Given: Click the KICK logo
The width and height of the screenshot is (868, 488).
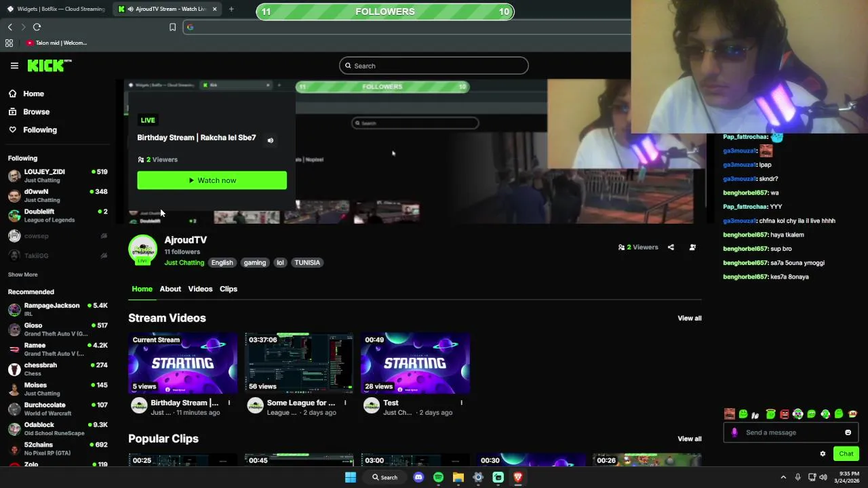Looking at the screenshot, I should coord(49,66).
